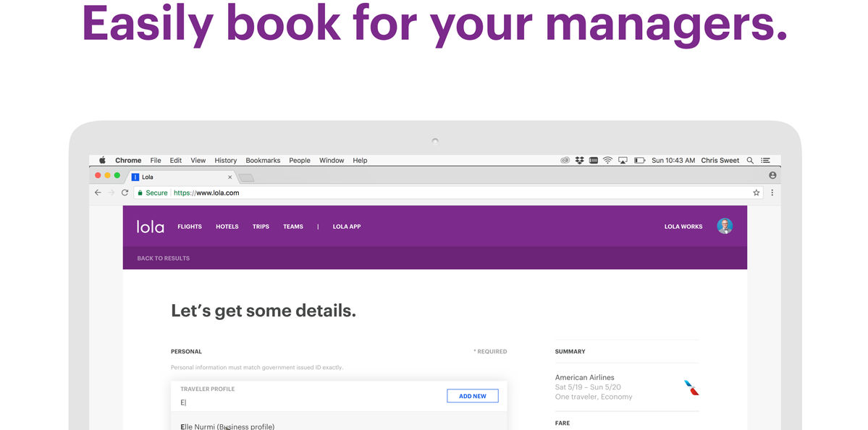Open a new browser tab
This screenshot has width=868, height=430.
tap(246, 177)
